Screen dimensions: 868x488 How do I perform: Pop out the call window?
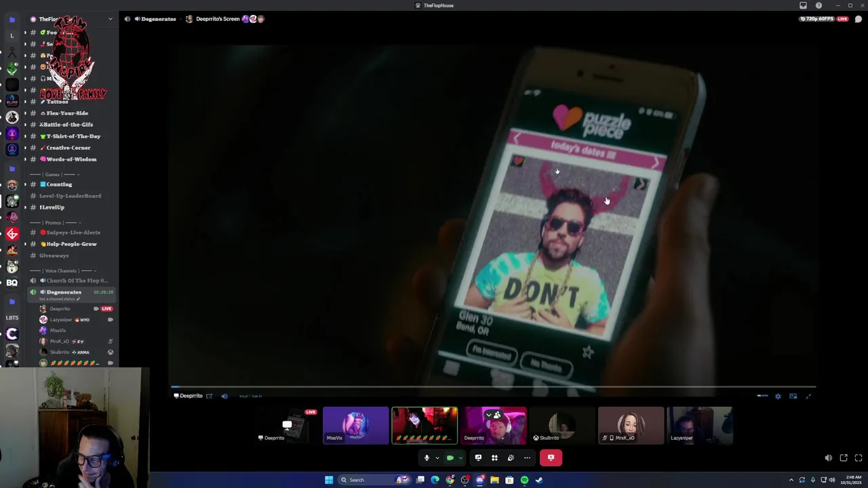(844, 458)
